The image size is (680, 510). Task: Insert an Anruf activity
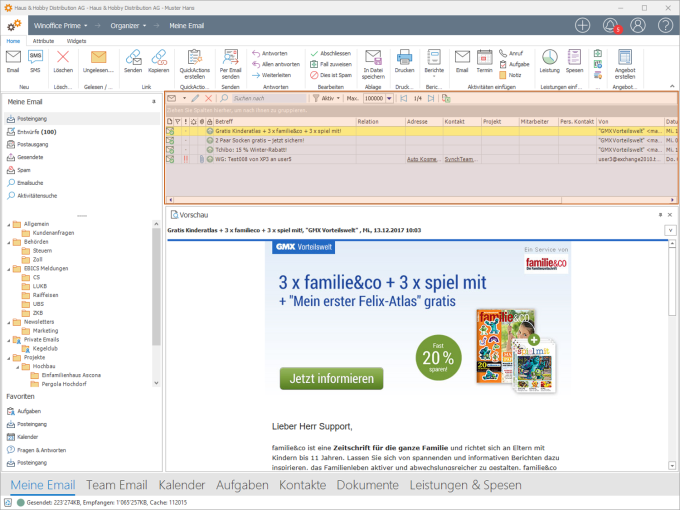pos(511,53)
